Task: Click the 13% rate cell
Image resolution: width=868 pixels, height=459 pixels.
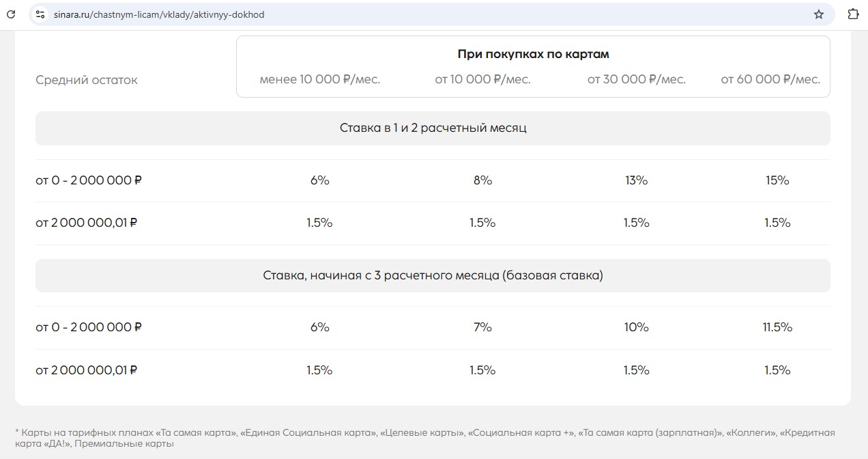Action: point(636,180)
